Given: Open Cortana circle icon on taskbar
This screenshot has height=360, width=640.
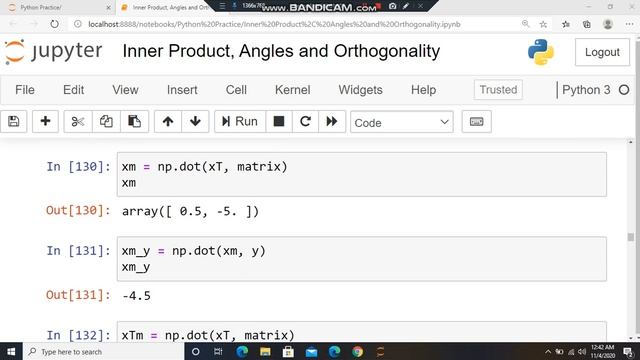Looking at the screenshot, I should click(196, 351).
